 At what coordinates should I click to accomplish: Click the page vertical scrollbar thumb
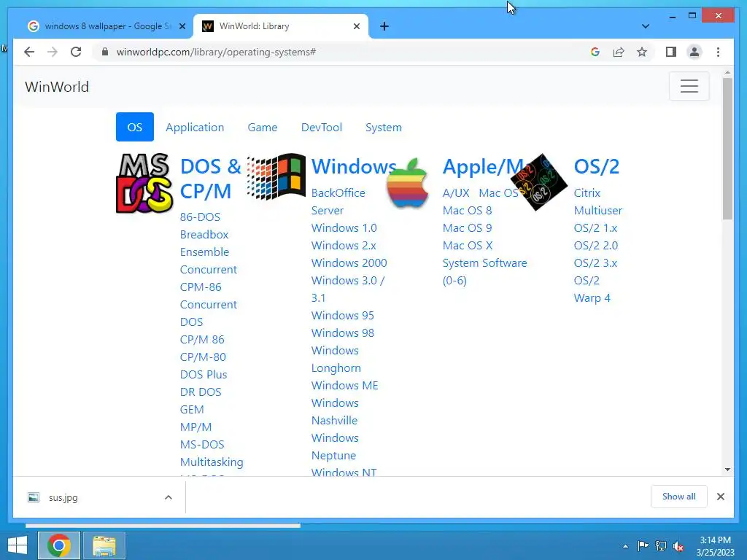(x=727, y=148)
